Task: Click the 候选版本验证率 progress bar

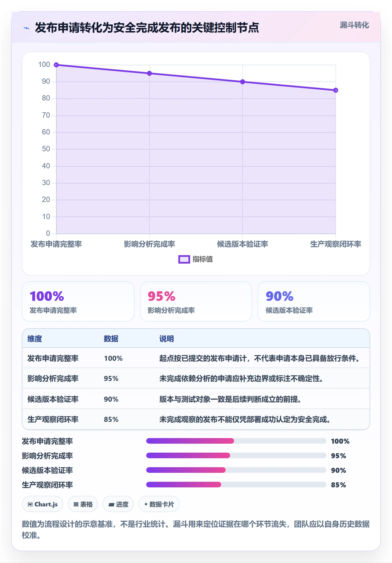Action: point(236,470)
